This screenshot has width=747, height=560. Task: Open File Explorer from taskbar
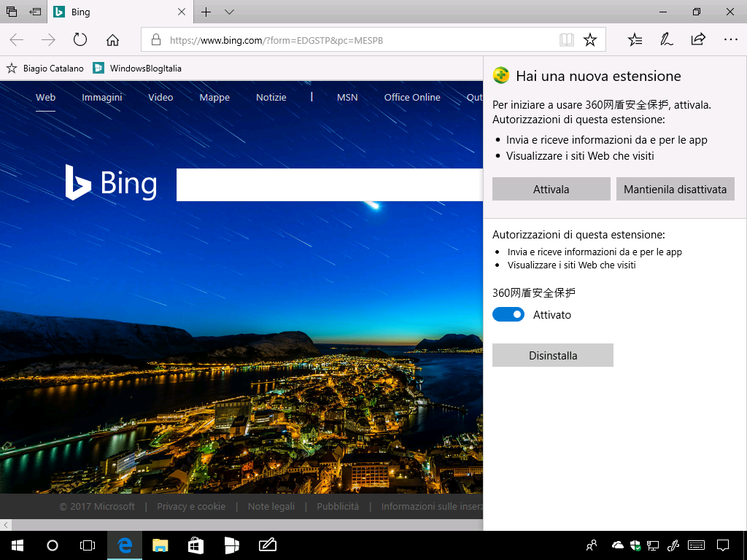pos(160,545)
